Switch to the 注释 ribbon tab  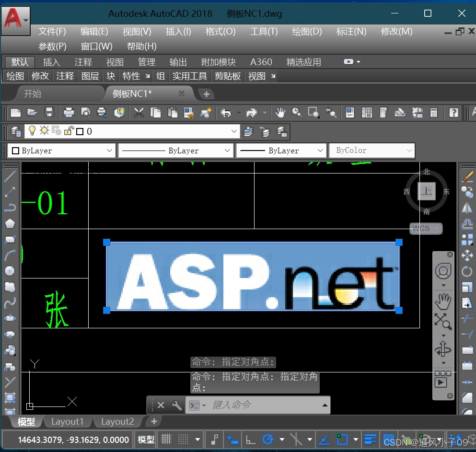[83, 62]
